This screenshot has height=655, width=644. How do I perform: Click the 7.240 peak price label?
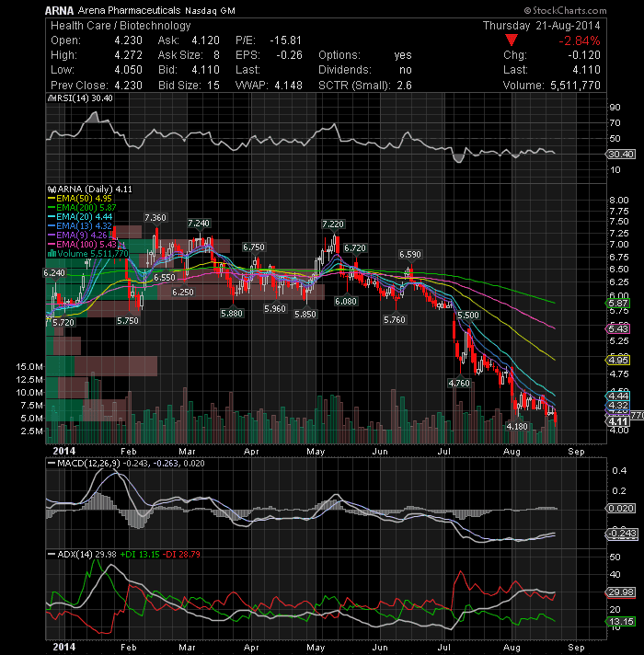tap(199, 223)
